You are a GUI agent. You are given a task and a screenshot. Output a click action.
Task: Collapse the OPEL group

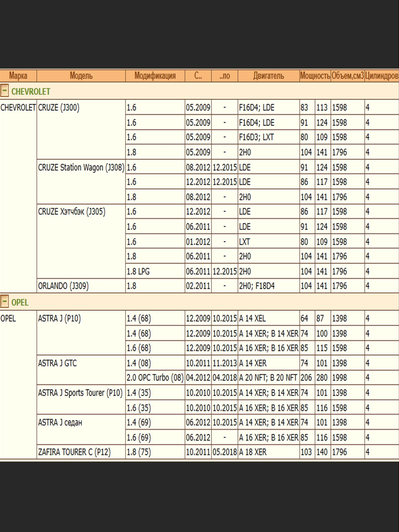point(4,302)
